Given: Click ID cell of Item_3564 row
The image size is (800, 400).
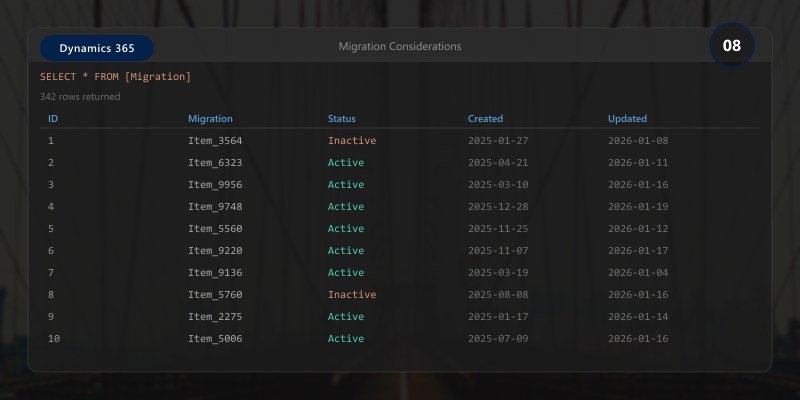Looking at the screenshot, I should (x=51, y=140).
